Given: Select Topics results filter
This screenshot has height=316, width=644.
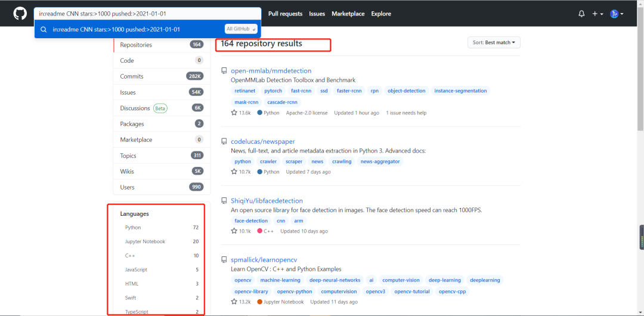Looking at the screenshot, I should point(162,156).
